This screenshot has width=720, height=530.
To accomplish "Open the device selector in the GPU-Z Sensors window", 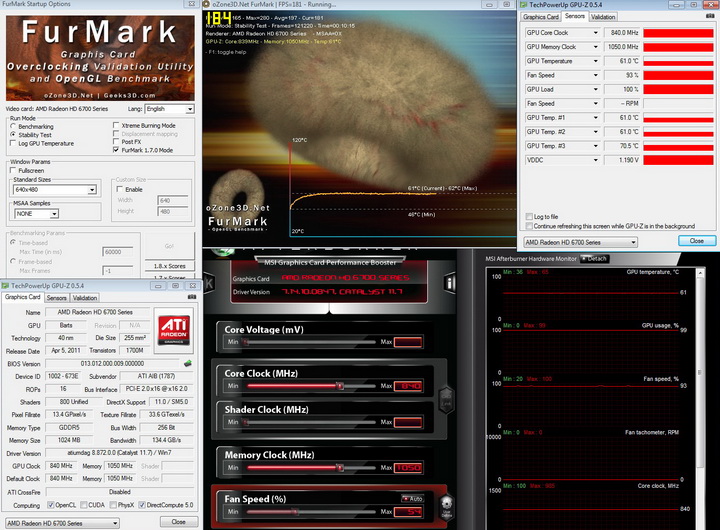I will point(580,242).
